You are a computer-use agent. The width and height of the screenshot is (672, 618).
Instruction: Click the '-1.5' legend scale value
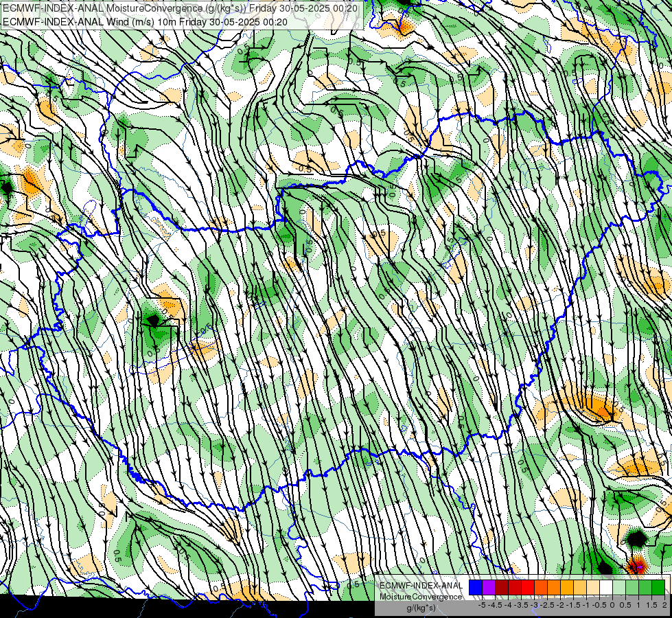(573, 605)
